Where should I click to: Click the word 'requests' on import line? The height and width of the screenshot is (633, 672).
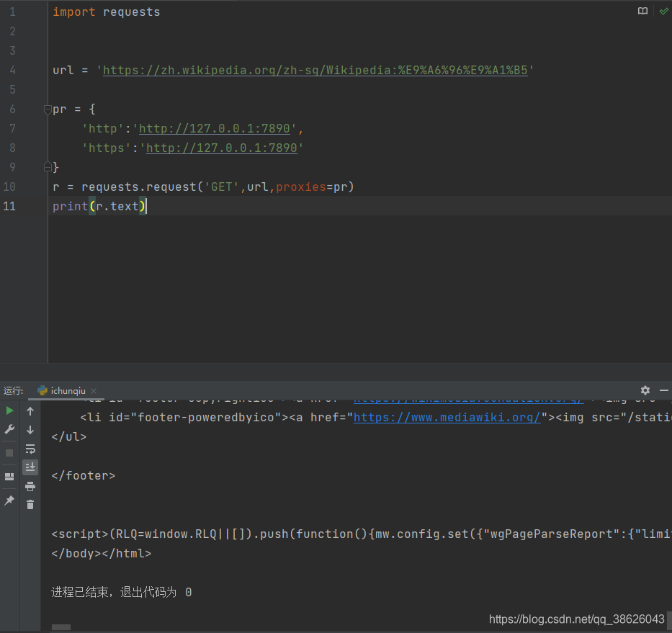tap(132, 12)
